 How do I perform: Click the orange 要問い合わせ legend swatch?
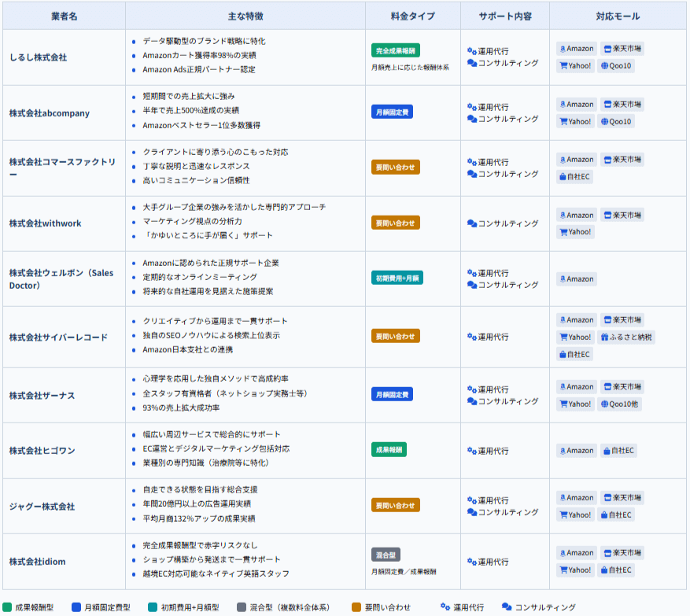(356, 607)
